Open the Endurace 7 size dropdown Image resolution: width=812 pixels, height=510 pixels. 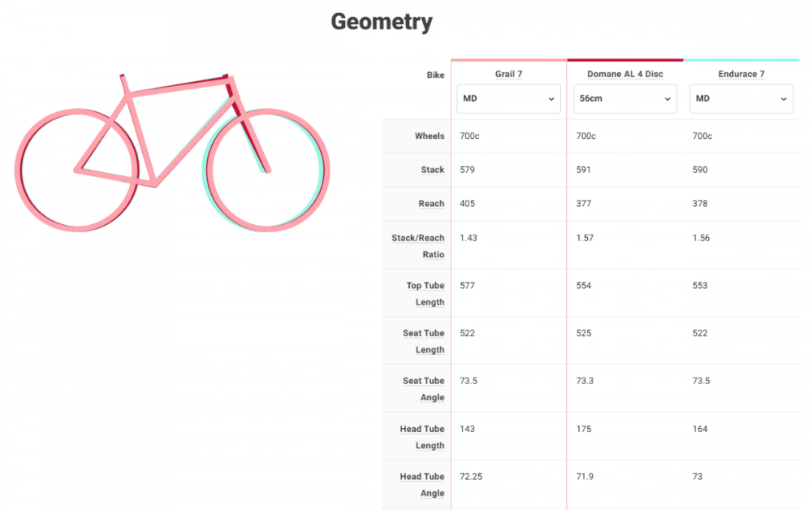click(x=741, y=99)
